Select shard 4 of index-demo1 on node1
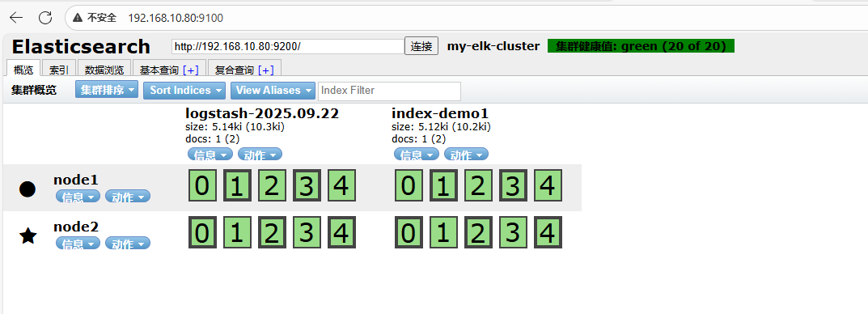Viewport: 868px width, 314px height. 548,185
